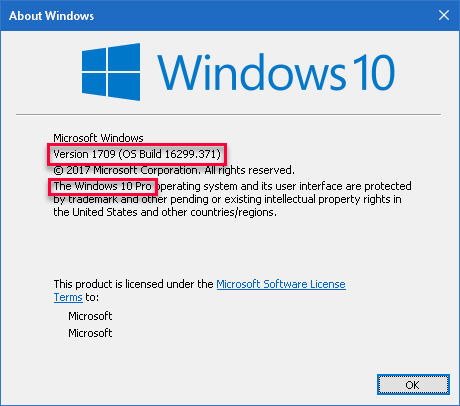This screenshot has height=406, width=460.
Task: Click the horizontal separator below the logo
Action: [x=228, y=114]
